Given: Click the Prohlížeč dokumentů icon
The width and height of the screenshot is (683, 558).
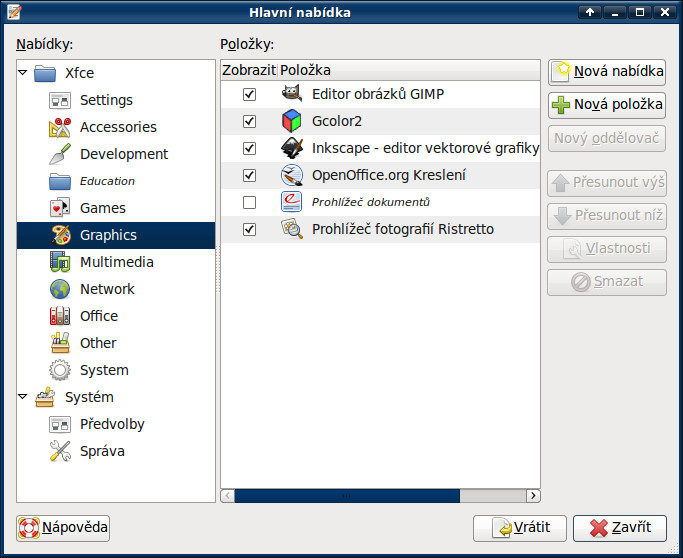Looking at the screenshot, I should 292,202.
